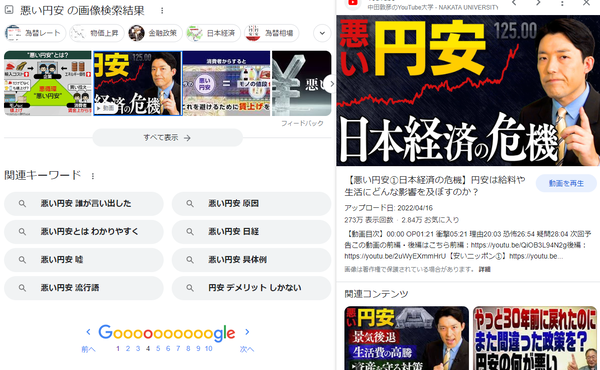The height and width of the screenshot is (370, 600).
Task: Search 悪い円安 嘘 suggestion
Action: (84, 260)
